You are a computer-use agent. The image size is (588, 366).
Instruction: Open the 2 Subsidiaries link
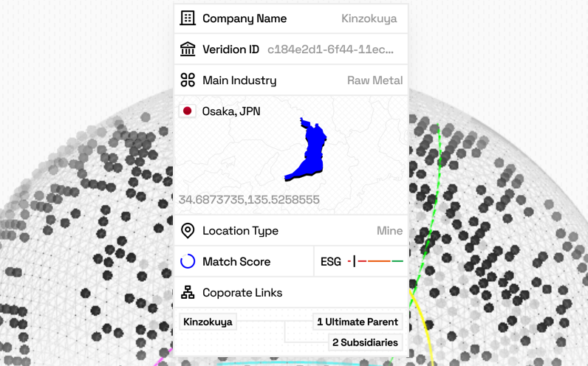(x=365, y=342)
